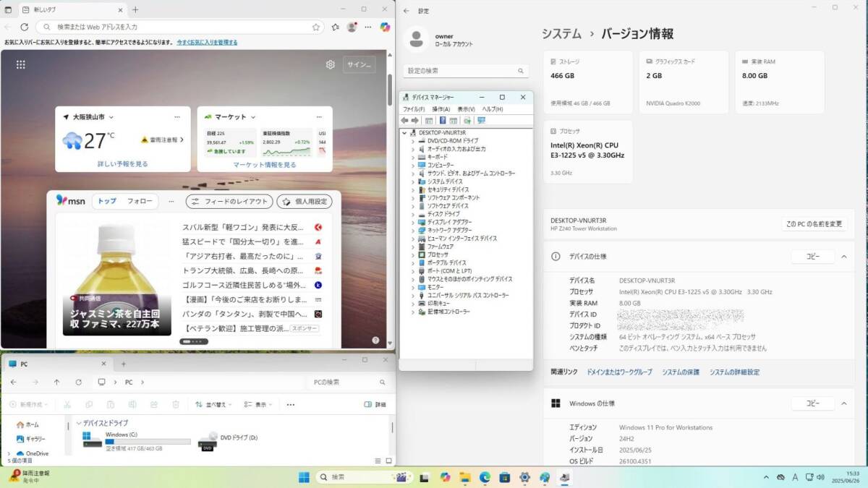Open File Explorer see more (…) menu
This screenshot has width=868, height=488.
[291, 405]
